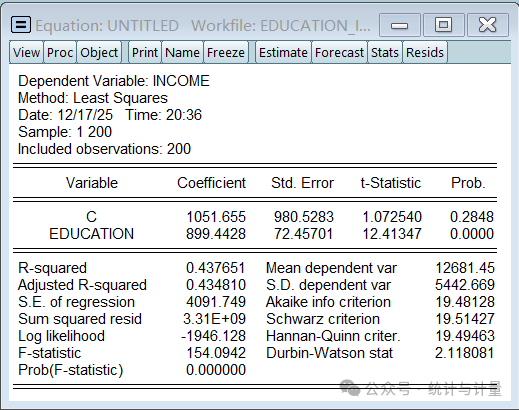The width and height of the screenshot is (519, 410).
Task: Click the 't-Statistic' column header
Action: (391, 183)
